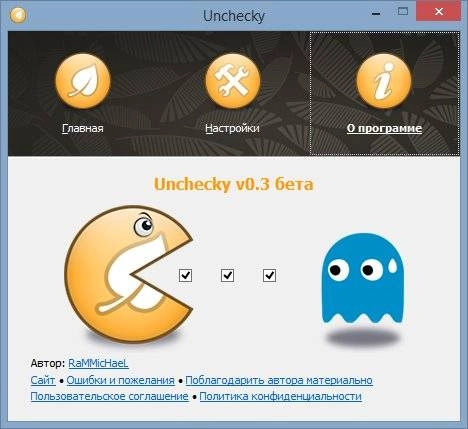Click the Unchecky v0.3 бета heading
This screenshot has width=468, height=429.
click(x=234, y=184)
